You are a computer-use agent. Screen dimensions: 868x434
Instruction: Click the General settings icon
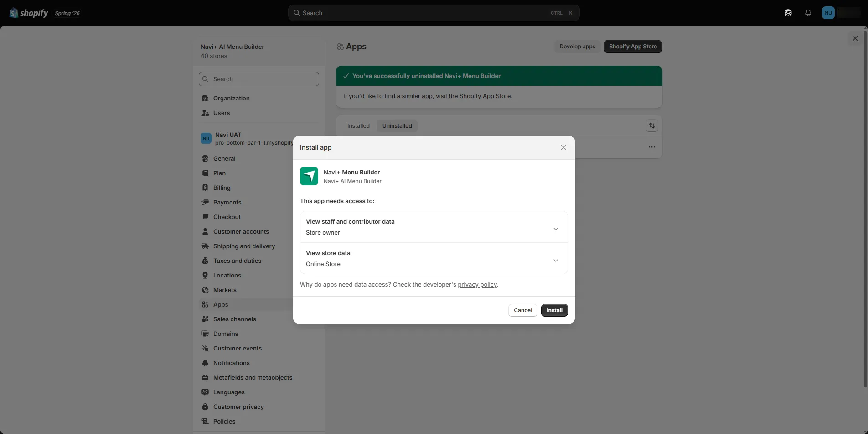205,158
